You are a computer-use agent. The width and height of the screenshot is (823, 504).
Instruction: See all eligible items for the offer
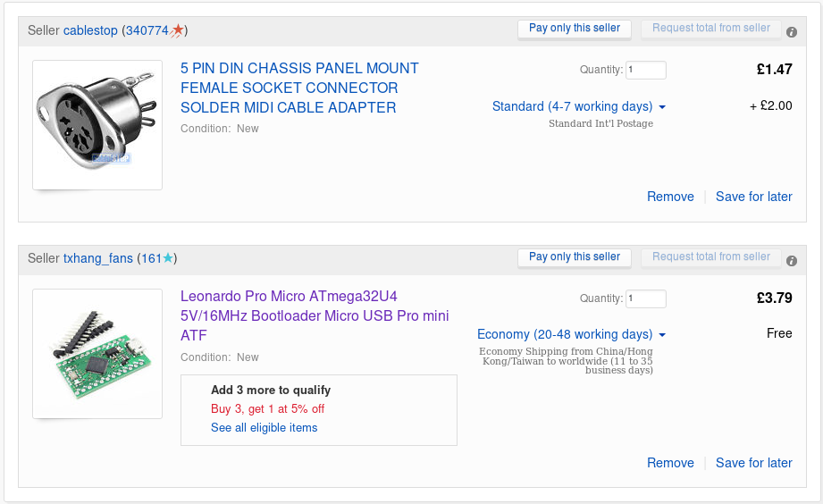(264, 428)
